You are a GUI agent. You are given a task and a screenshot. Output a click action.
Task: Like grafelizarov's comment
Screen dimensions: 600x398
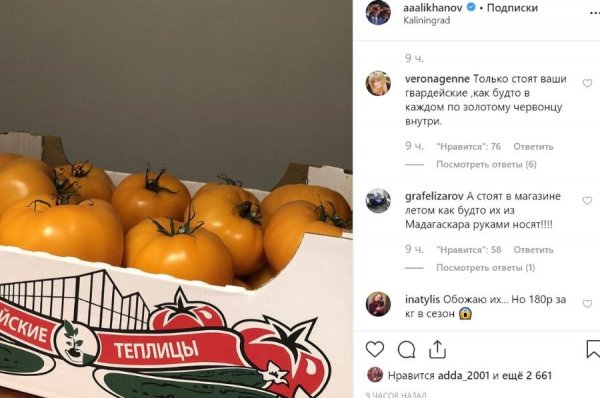click(587, 201)
